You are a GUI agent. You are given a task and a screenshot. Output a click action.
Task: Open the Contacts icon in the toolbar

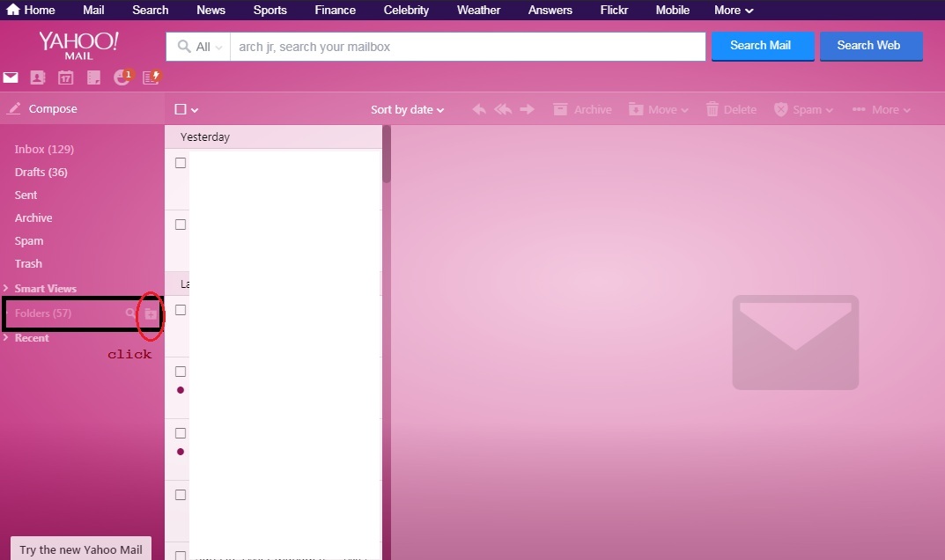click(x=38, y=77)
